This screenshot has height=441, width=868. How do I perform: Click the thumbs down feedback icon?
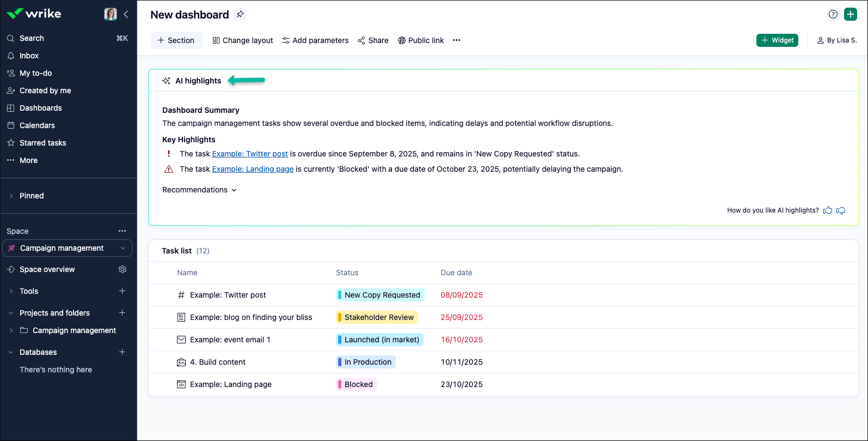point(841,210)
